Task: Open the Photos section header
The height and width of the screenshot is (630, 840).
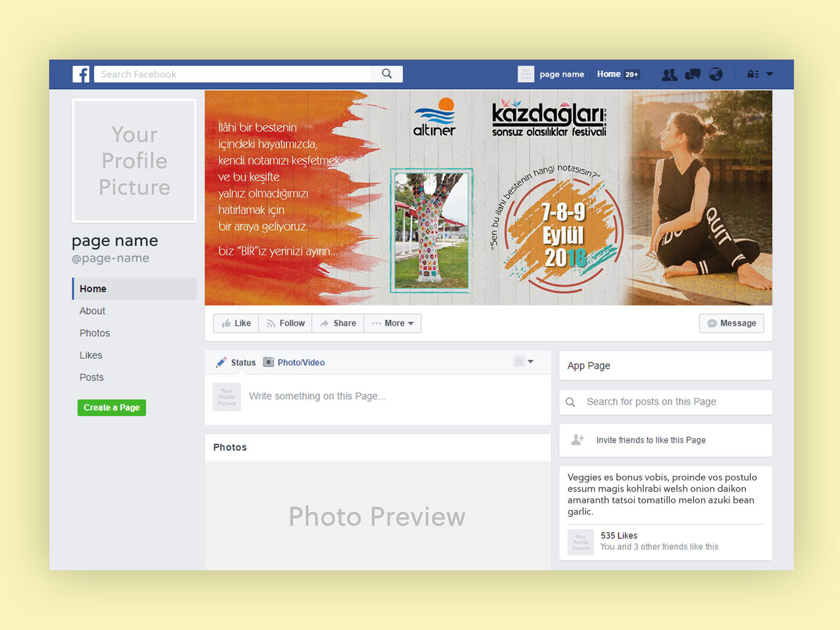Action: tap(230, 447)
